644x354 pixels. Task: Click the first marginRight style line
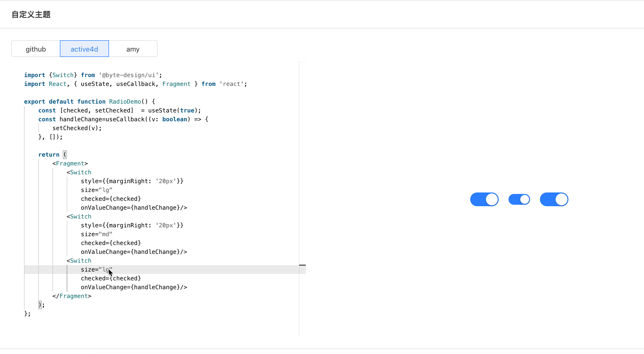132,181
